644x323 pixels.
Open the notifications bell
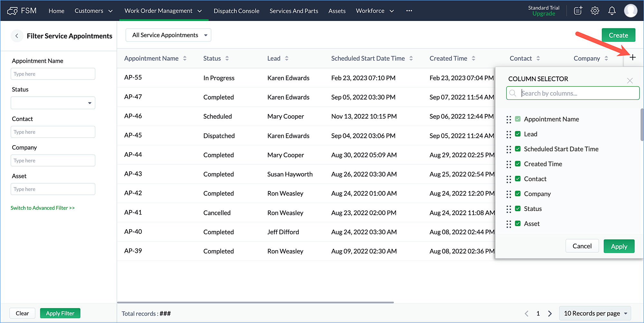612,11
